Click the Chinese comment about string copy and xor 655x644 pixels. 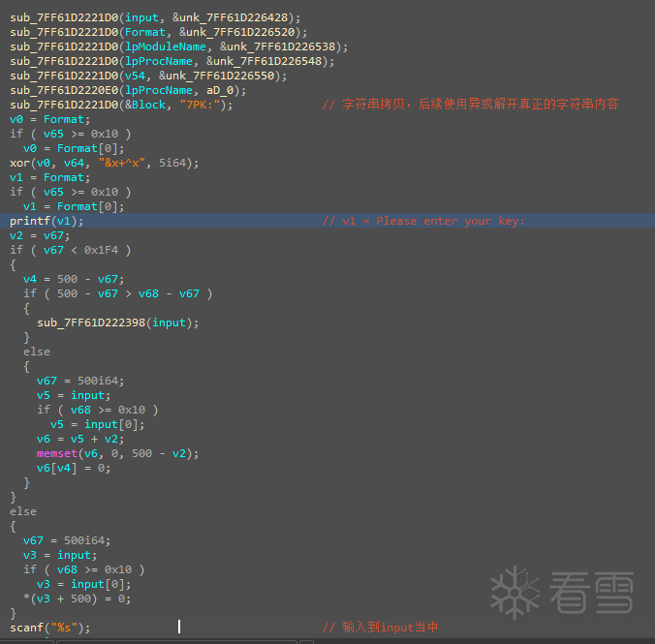coord(470,104)
